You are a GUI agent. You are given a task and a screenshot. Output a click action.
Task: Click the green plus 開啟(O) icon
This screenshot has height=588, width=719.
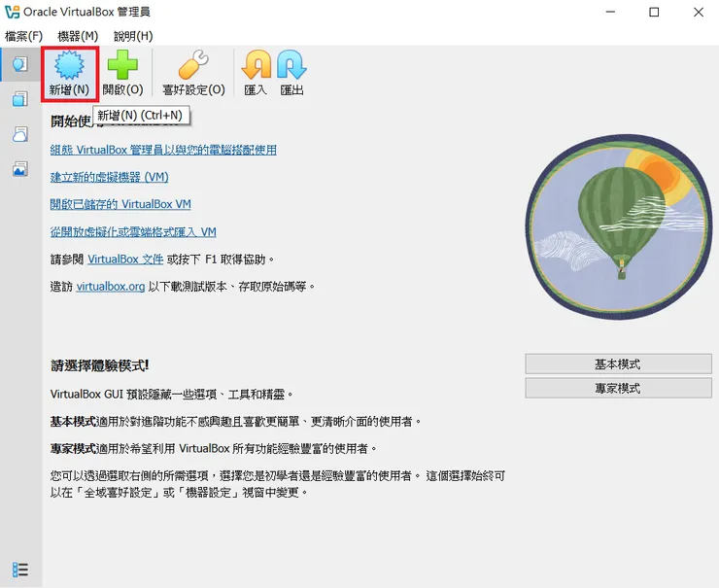click(x=122, y=74)
